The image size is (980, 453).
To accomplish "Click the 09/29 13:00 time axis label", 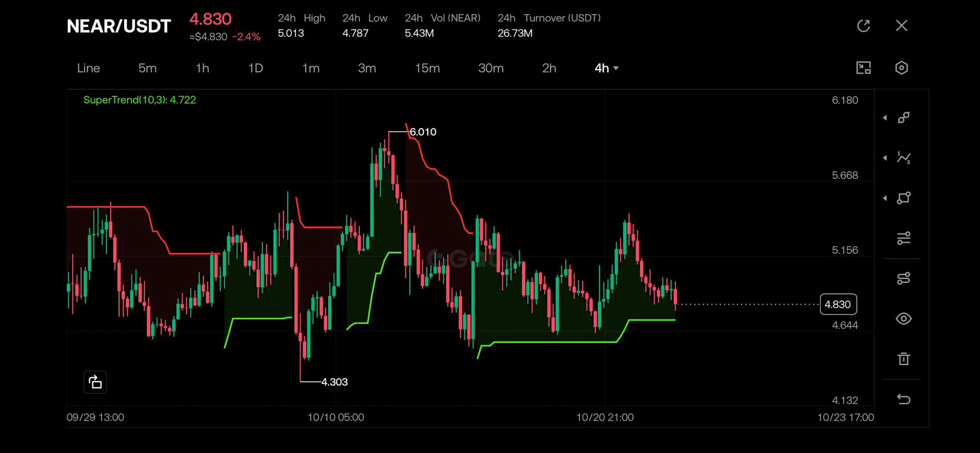I will click(x=95, y=417).
